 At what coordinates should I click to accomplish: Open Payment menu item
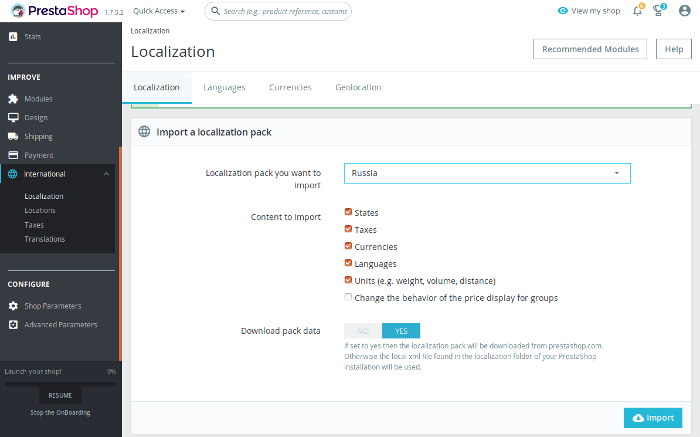39,155
